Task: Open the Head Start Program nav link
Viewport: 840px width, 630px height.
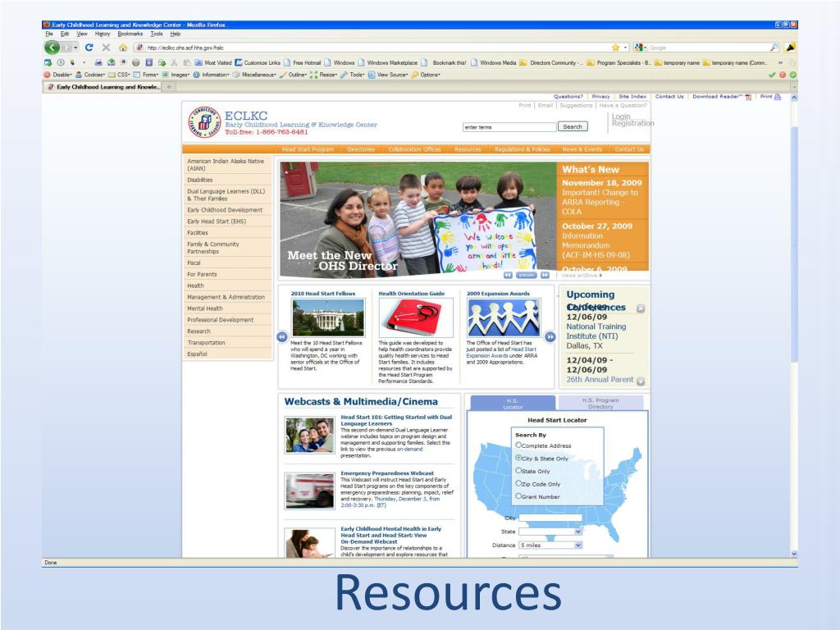Action: click(x=308, y=149)
